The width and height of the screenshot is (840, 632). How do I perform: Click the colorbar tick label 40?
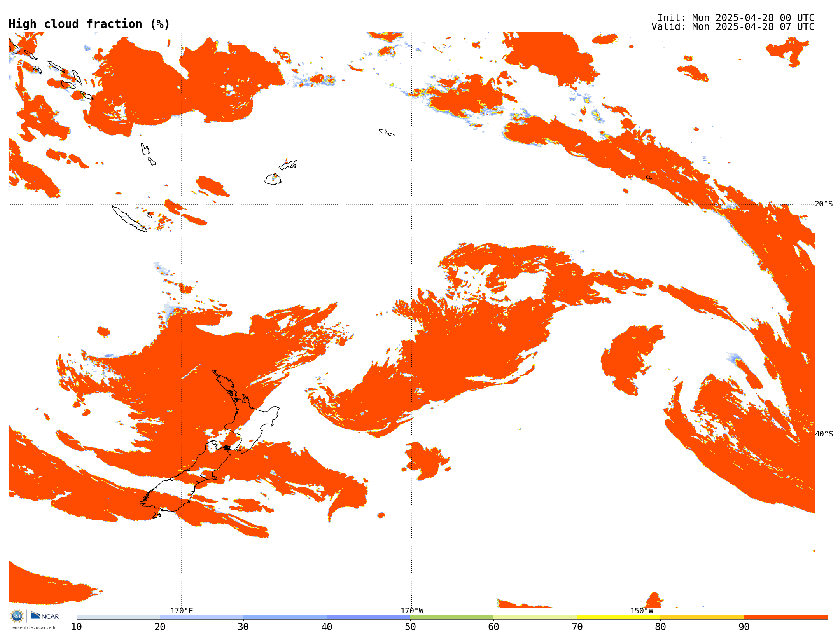coord(327,627)
